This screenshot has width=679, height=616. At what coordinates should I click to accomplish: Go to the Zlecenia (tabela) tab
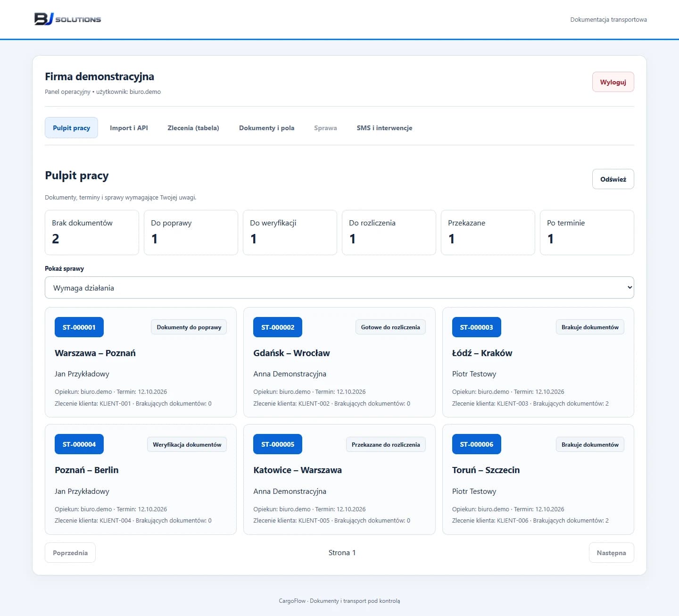[x=193, y=128]
